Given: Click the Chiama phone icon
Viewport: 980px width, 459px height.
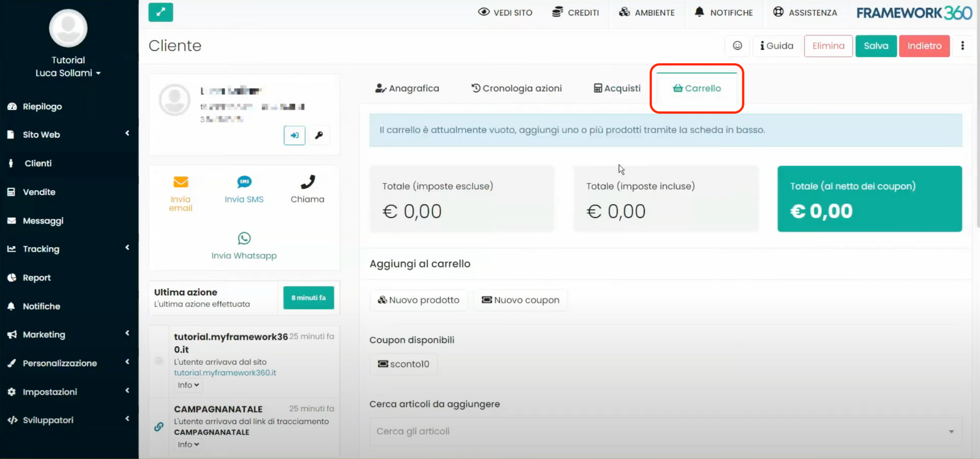Looking at the screenshot, I should pyautogui.click(x=307, y=182).
